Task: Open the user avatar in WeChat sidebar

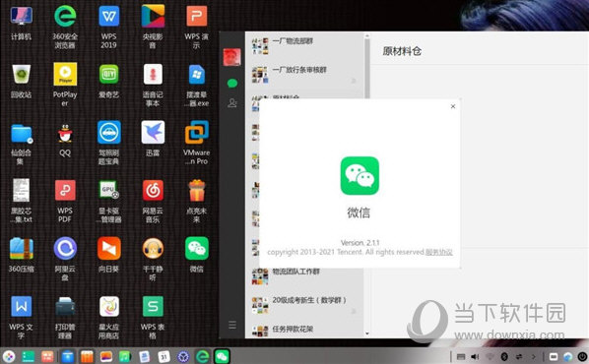Action: pos(231,57)
